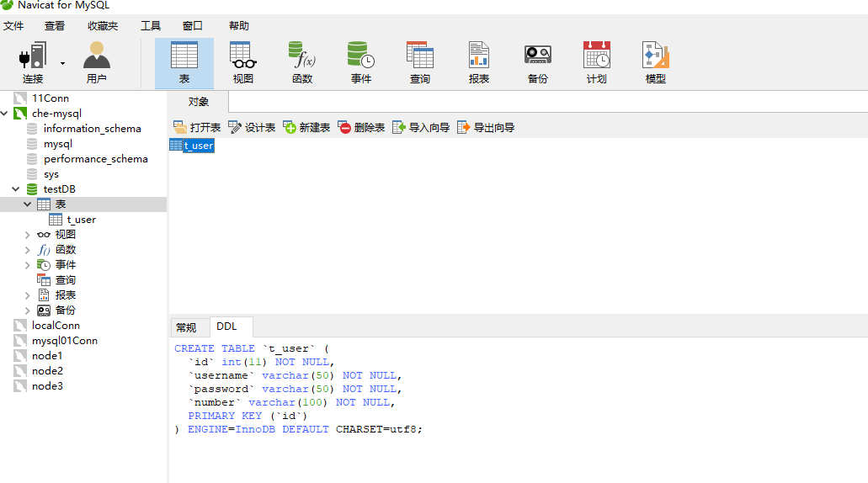
Task: Select the 11Conn connection
Action: (51, 98)
